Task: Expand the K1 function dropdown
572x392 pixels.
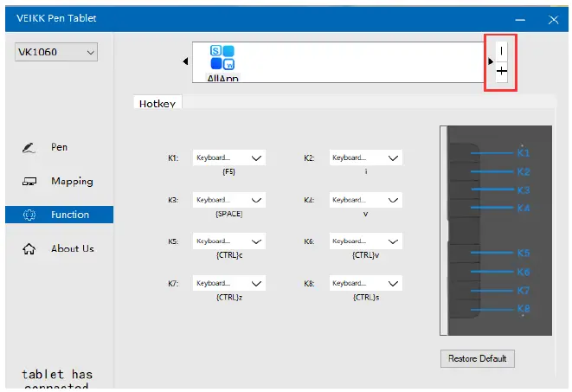Action: [x=229, y=157]
